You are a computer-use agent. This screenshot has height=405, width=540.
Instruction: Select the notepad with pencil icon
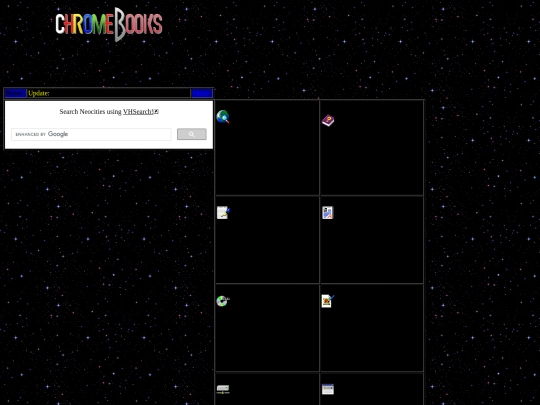[223, 212]
